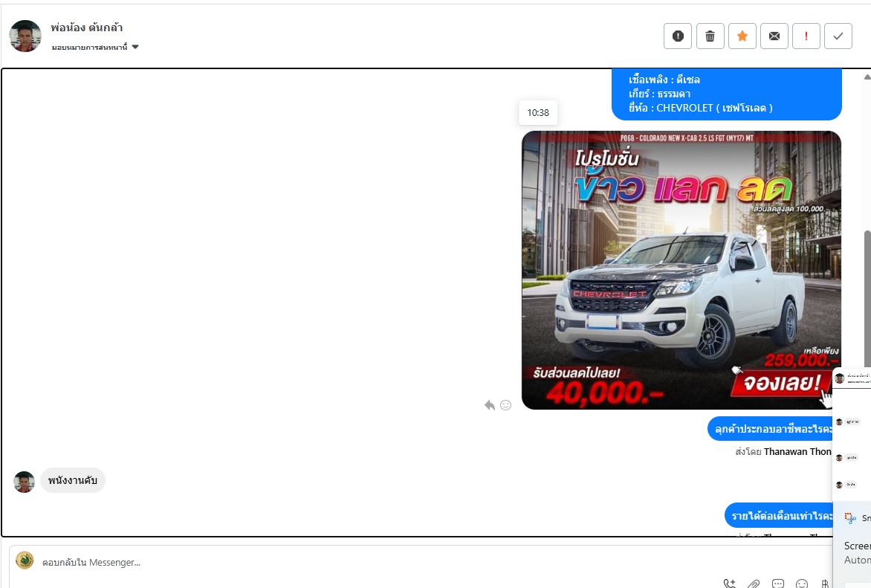Click scrollbar up arrow in chat

click(867, 77)
